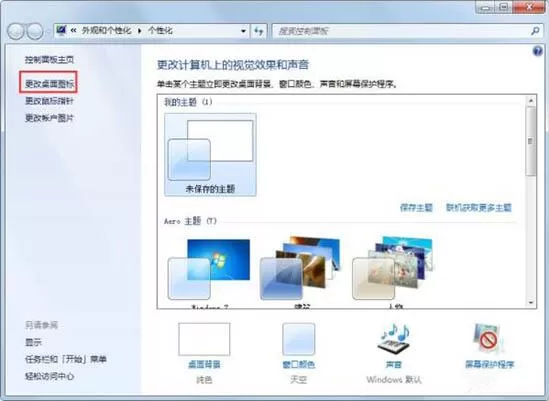The height and width of the screenshot is (401, 549).
Task: Click the breadcrumb arrow after 外观和个性化
Action: point(139,31)
